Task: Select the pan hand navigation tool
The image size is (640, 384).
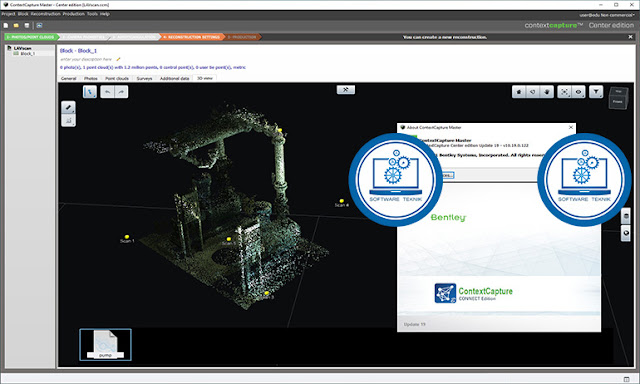Action: click(x=547, y=92)
